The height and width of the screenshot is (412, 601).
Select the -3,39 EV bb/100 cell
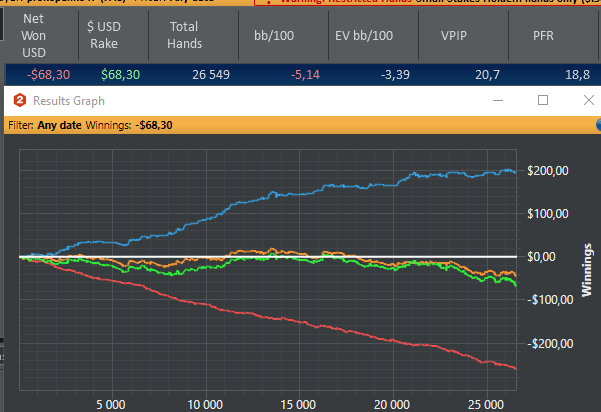395,74
